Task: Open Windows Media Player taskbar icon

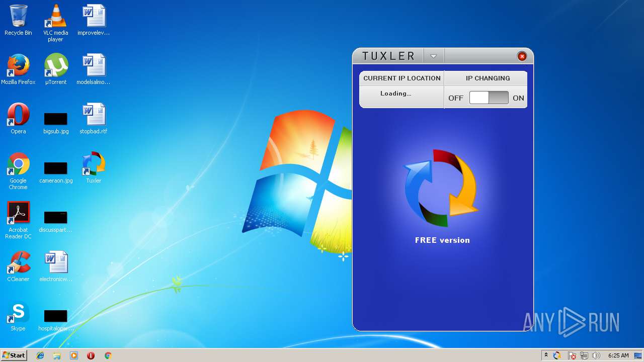Action: click(74, 355)
